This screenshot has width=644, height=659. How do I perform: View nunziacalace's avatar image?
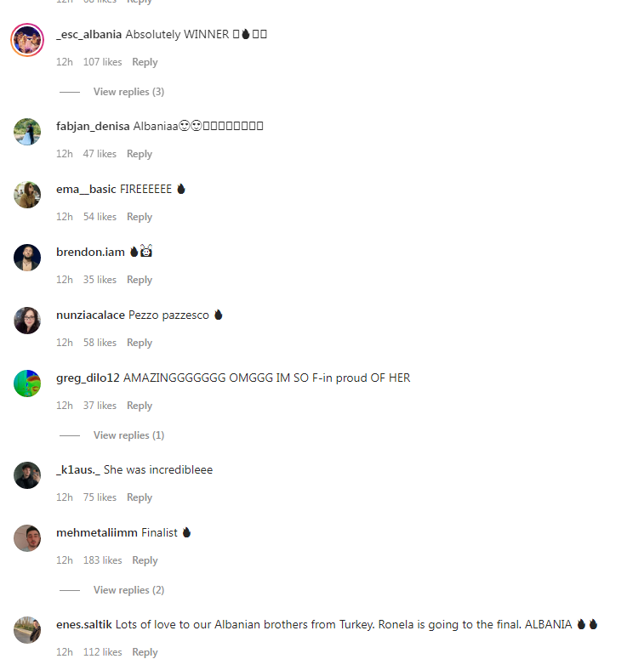(x=27, y=321)
